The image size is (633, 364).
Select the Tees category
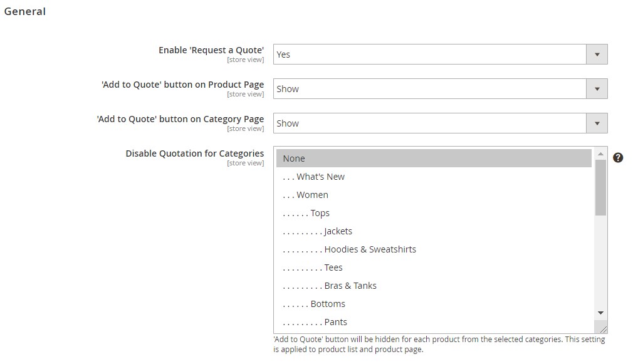coord(434,268)
